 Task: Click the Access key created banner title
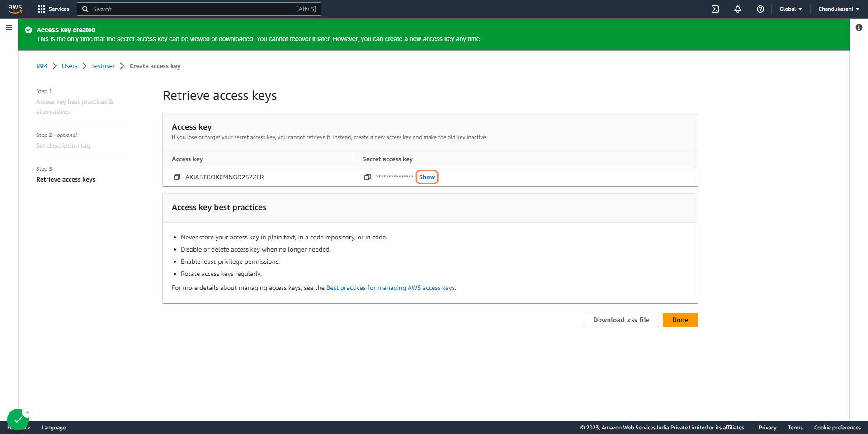(66, 30)
